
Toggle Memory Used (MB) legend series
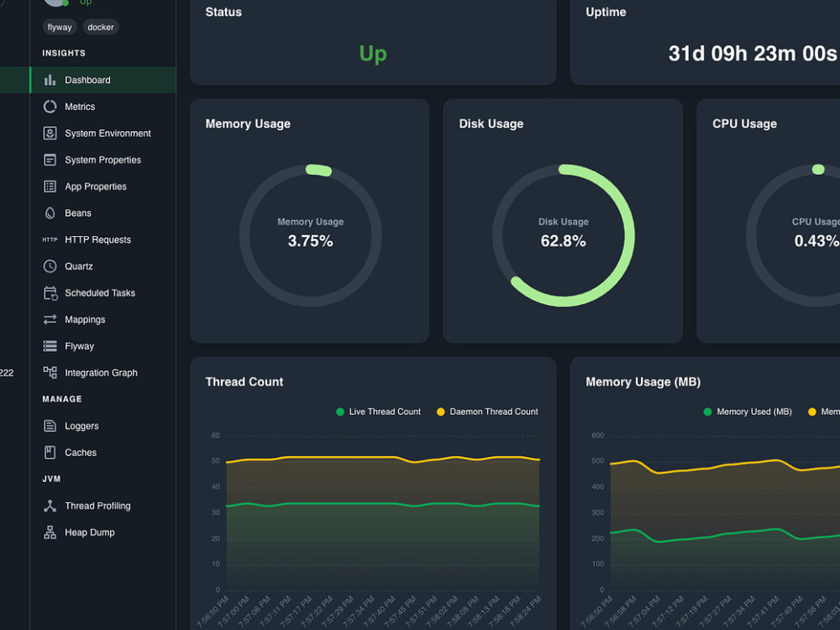pyautogui.click(x=748, y=412)
